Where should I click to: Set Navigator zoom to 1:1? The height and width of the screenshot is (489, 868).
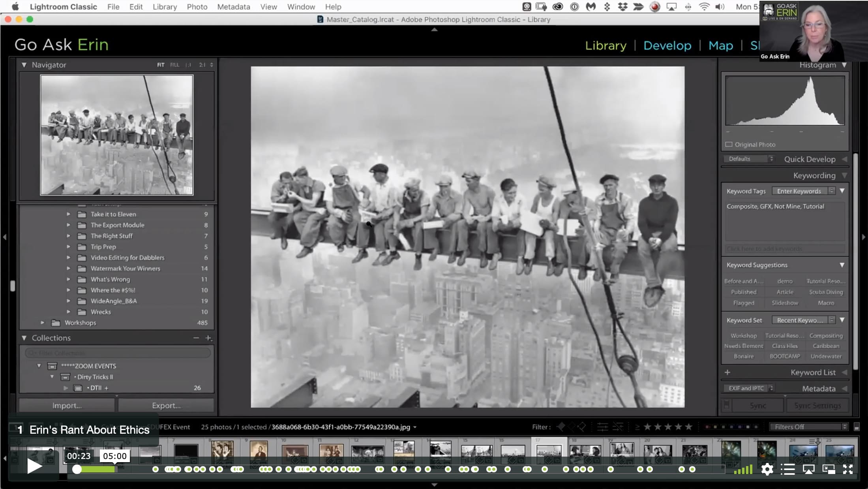pyautogui.click(x=188, y=65)
